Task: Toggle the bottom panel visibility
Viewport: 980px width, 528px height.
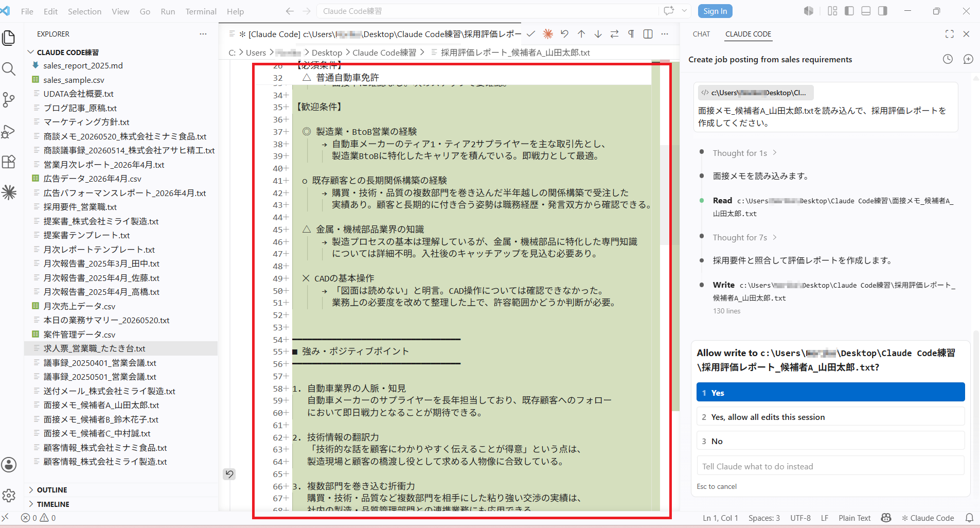Action: point(866,11)
